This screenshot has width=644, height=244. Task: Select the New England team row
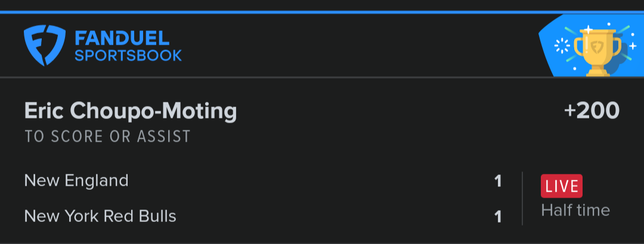(x=263, y=181)
